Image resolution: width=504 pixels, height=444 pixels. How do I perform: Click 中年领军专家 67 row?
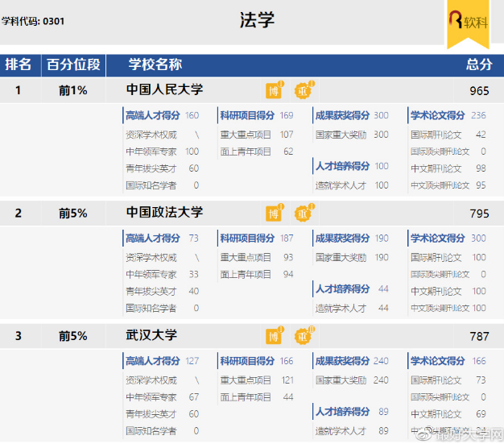click(162, 397)
